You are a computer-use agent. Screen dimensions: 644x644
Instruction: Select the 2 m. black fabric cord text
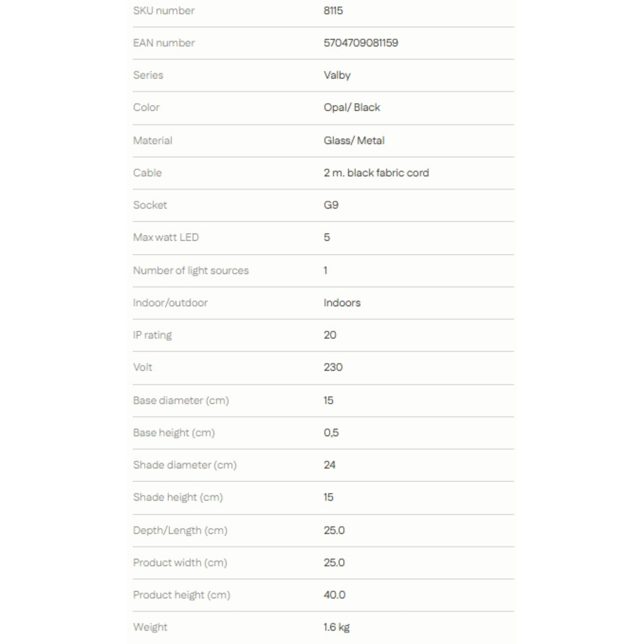tap(376, 173)
